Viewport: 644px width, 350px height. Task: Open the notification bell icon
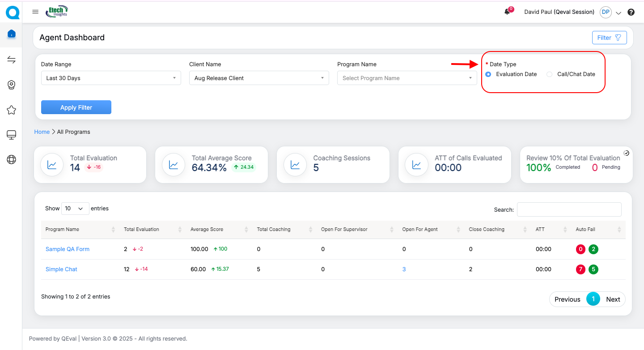[507, 12]
